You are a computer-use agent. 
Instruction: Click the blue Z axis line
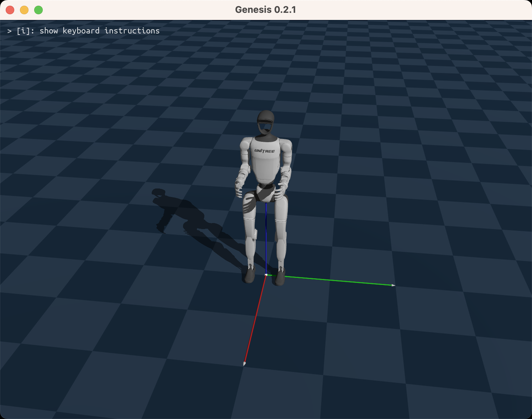pos(266,239)
